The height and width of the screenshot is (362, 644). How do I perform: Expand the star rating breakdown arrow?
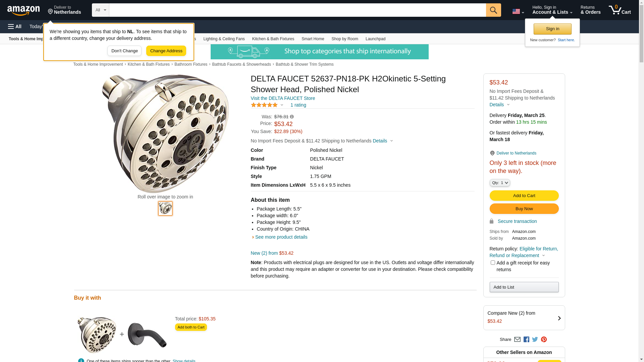[x=282, y=105]
